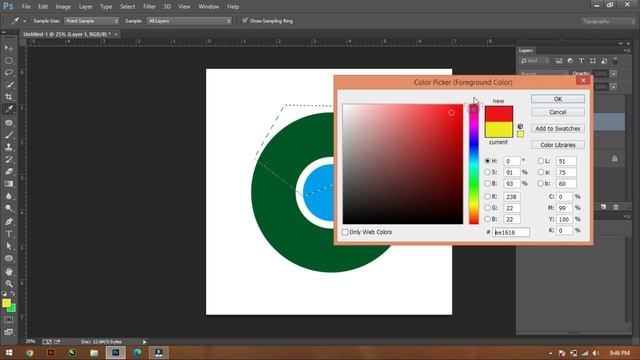Uncheck Show Sampling Ring checkbox
640x360 pixels.
(x=244, y=20)
